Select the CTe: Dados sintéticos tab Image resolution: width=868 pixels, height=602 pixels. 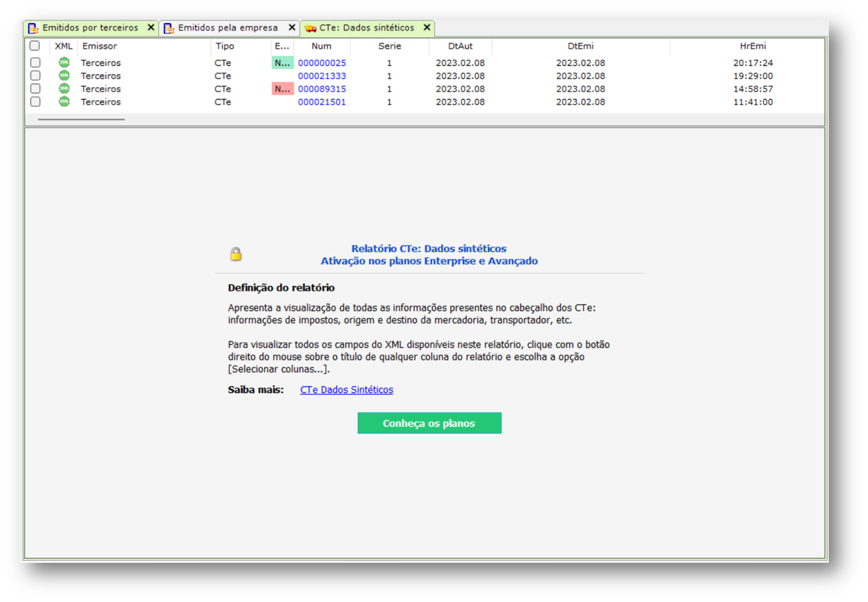[366, 28]
